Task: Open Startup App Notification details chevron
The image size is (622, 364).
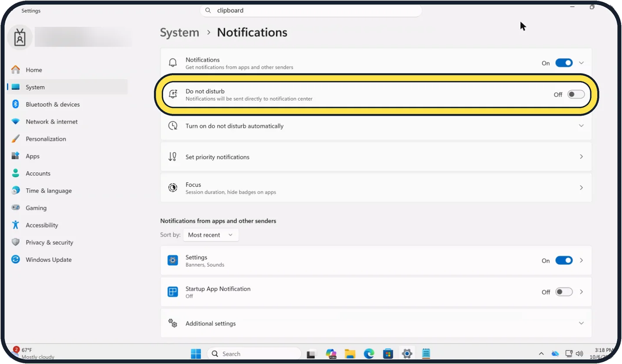Action: (581, 292)
